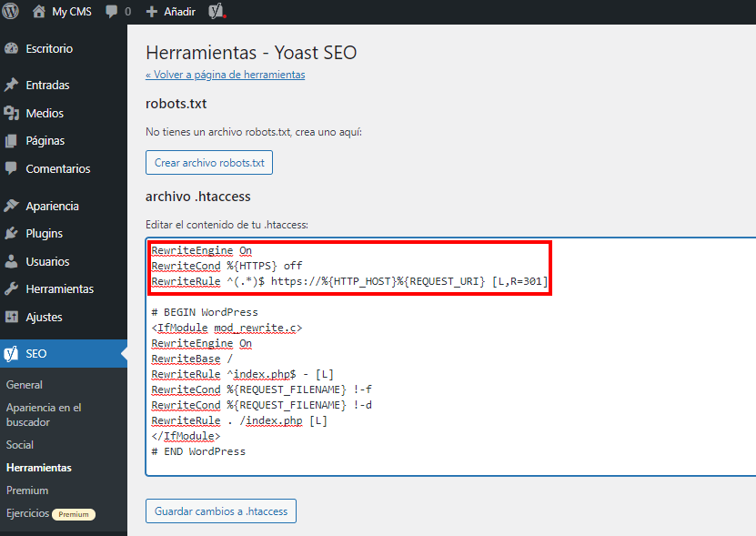Open the Medios media icon
The width and height of the screenshot is (756, 536).
coord(12,113)
